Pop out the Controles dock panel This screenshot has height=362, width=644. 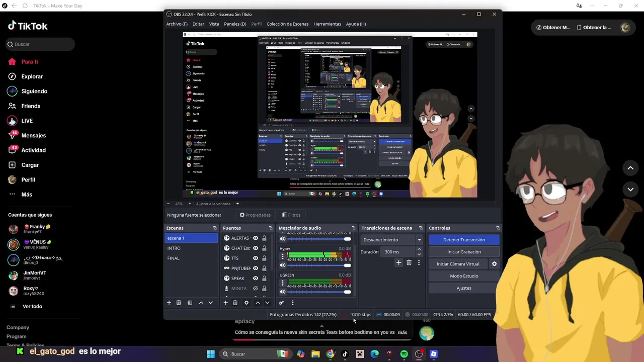(x=498, y=228)
